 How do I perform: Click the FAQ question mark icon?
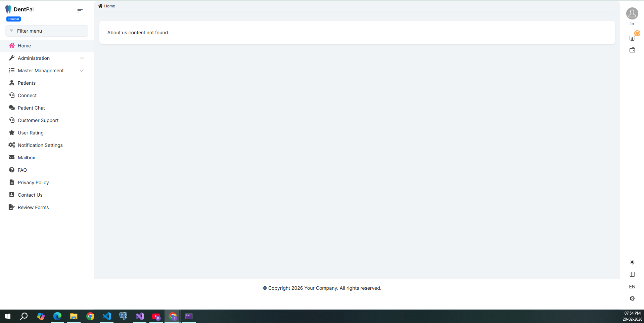tap(12, 170)
